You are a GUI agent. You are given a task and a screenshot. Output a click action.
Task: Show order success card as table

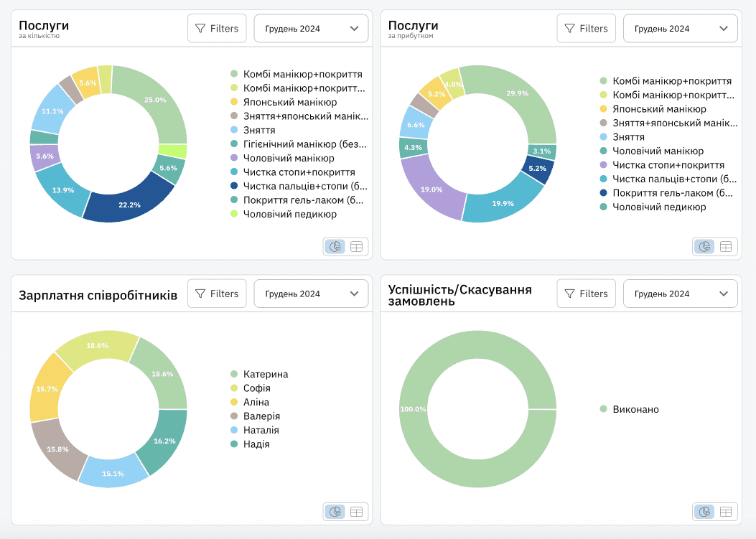tap(726, 512)
